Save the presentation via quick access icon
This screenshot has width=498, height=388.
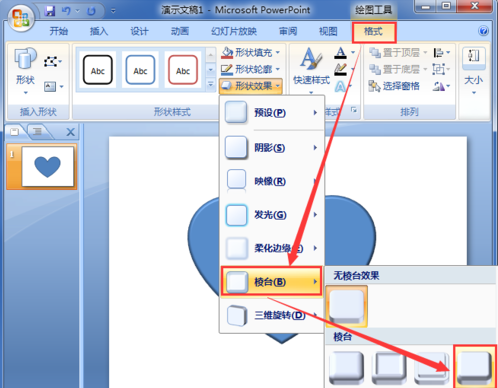[50, 11]
